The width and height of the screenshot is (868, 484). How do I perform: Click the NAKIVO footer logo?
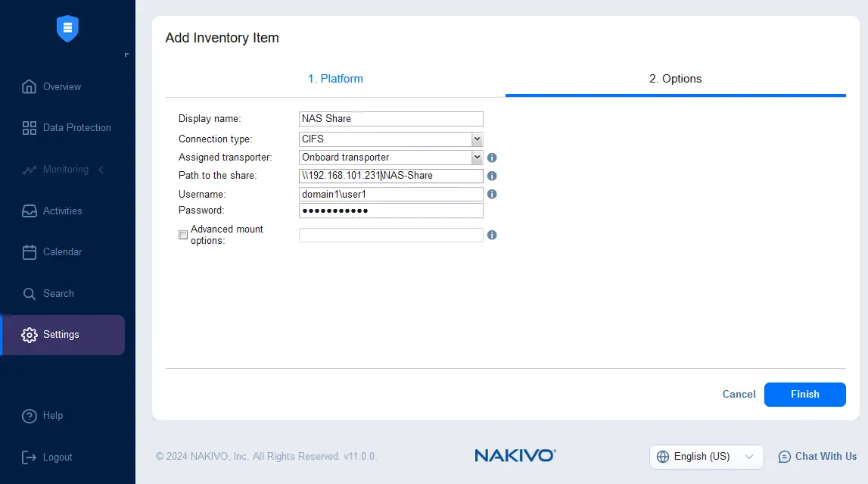[515, 455]
